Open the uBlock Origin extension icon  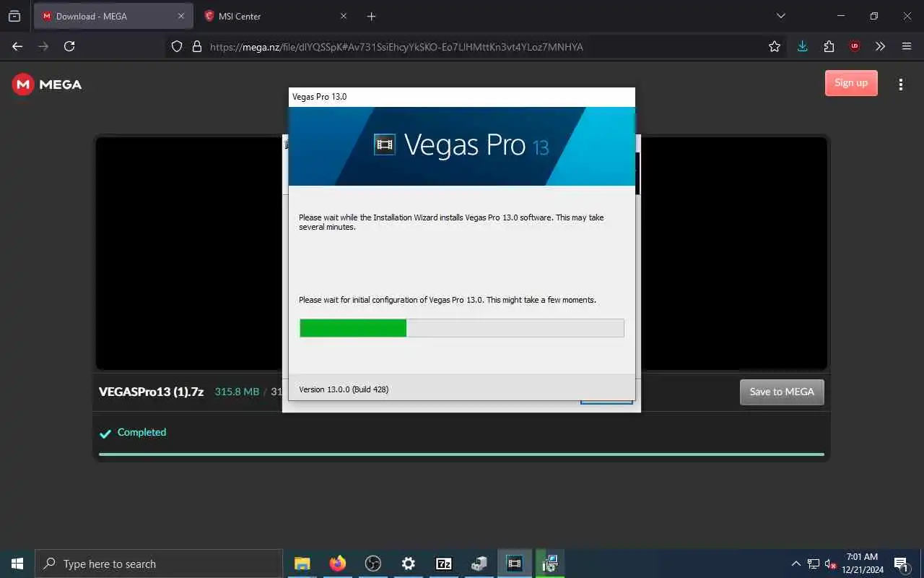pyautogui.click(x=855, y=46)
